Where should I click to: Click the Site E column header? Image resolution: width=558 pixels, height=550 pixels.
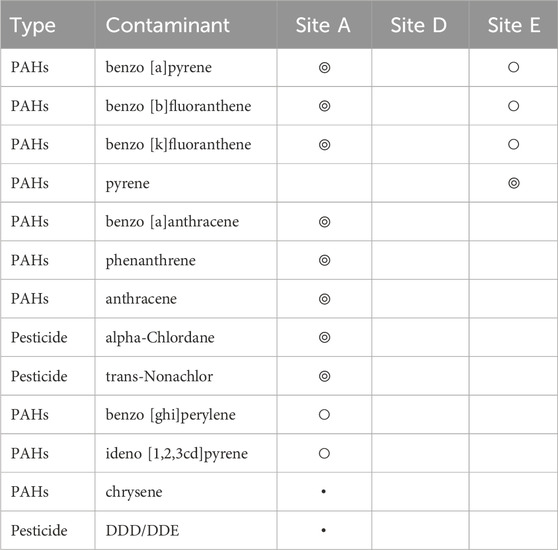(x=514, y=25)
